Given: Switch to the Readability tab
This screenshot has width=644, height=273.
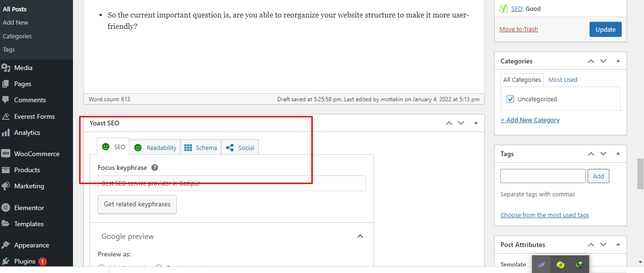Looking at the screenshot, I should [x=160, y=147].
